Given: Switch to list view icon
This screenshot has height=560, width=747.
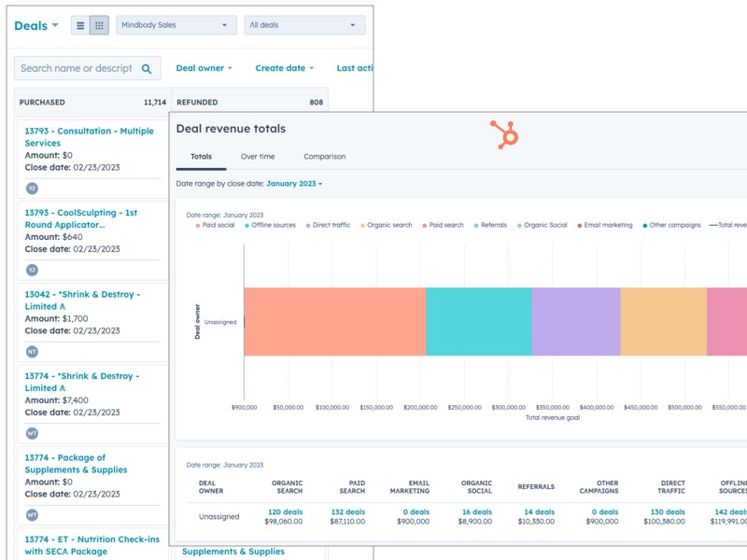Looking at the screenshot, I should [80, 25].
